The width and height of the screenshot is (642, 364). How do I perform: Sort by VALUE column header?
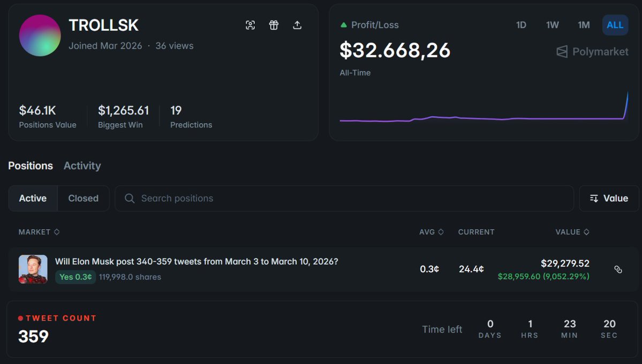pyautogui.click(x=572, y=232)
